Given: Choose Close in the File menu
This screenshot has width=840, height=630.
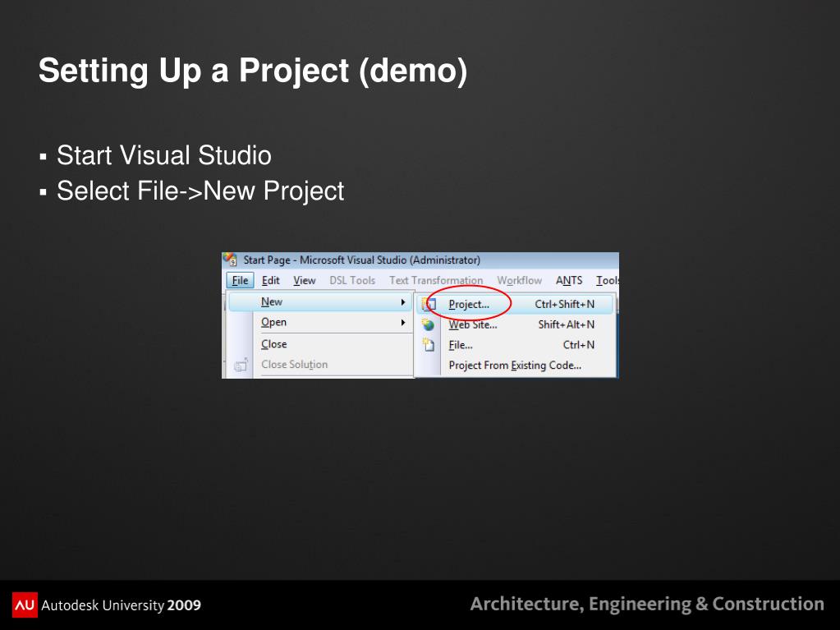Looking at the screenshot, I should click(319, 344).
